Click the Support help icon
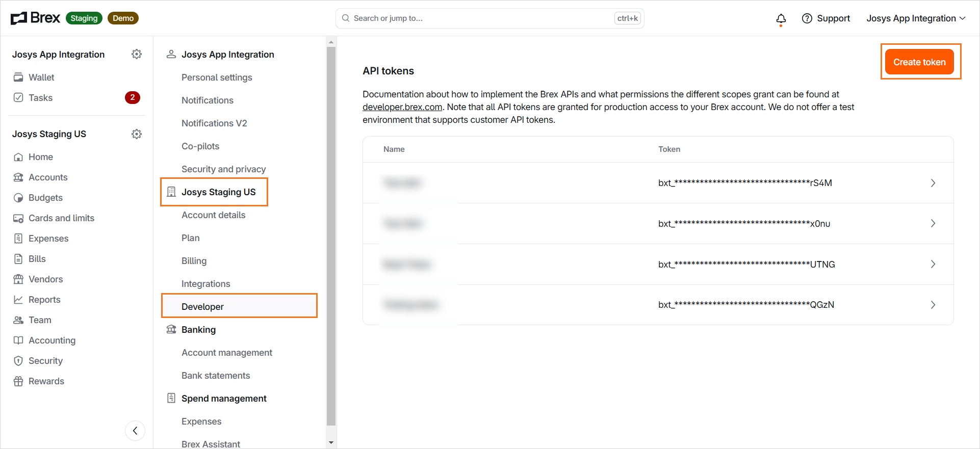 pos(807,18)
